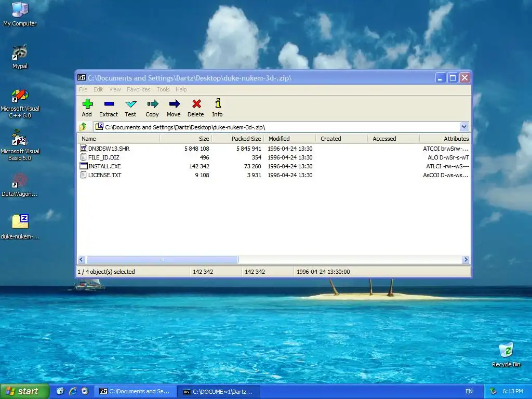Click into the archive path field
This screenshot has width=532, height=399.
coord(277,127)
